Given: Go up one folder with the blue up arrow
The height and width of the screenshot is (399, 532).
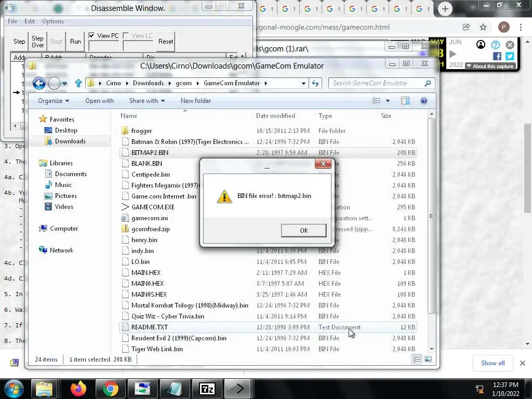Looking at the screenshot, I should click(x=78, y=83).
